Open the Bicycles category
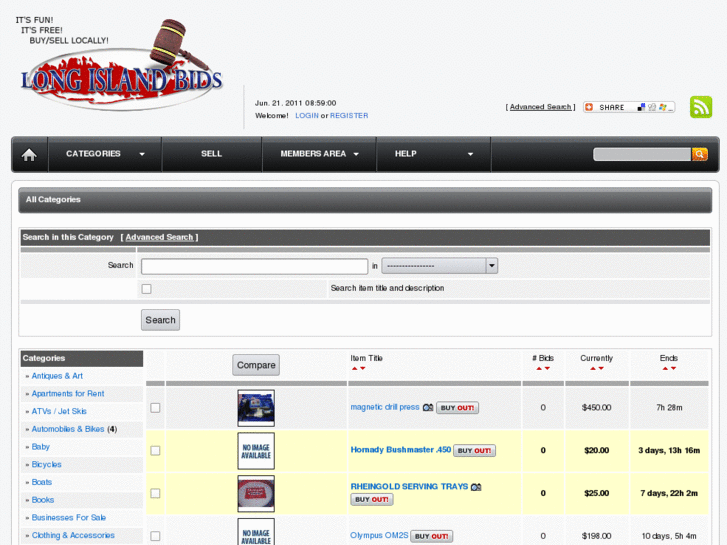The height and width of the screenshot is (545, 727). pyautogui.click(x=46, y=464)
